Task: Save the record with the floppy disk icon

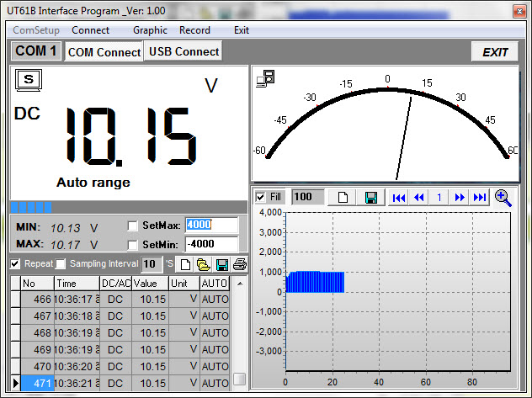Action: [221, 264]
